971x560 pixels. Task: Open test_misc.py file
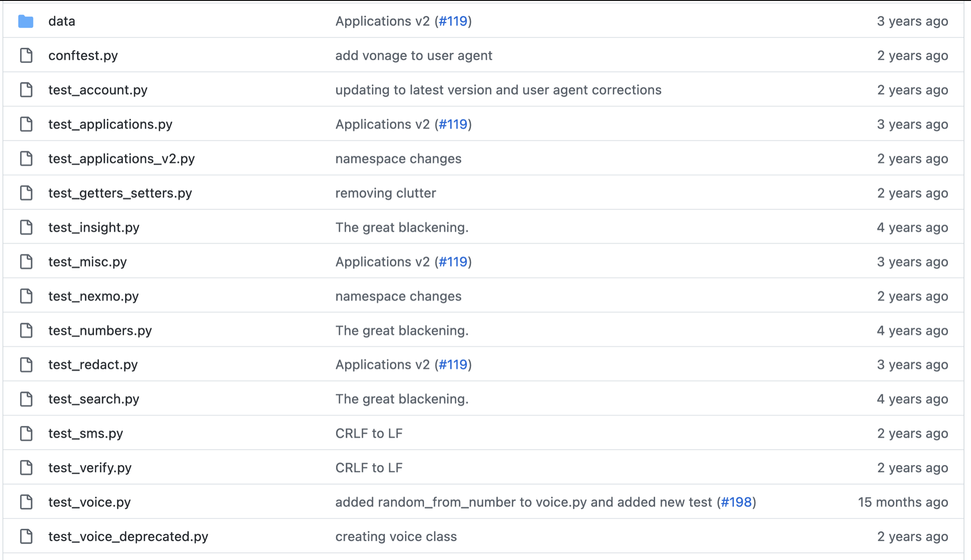click(87, 262)
